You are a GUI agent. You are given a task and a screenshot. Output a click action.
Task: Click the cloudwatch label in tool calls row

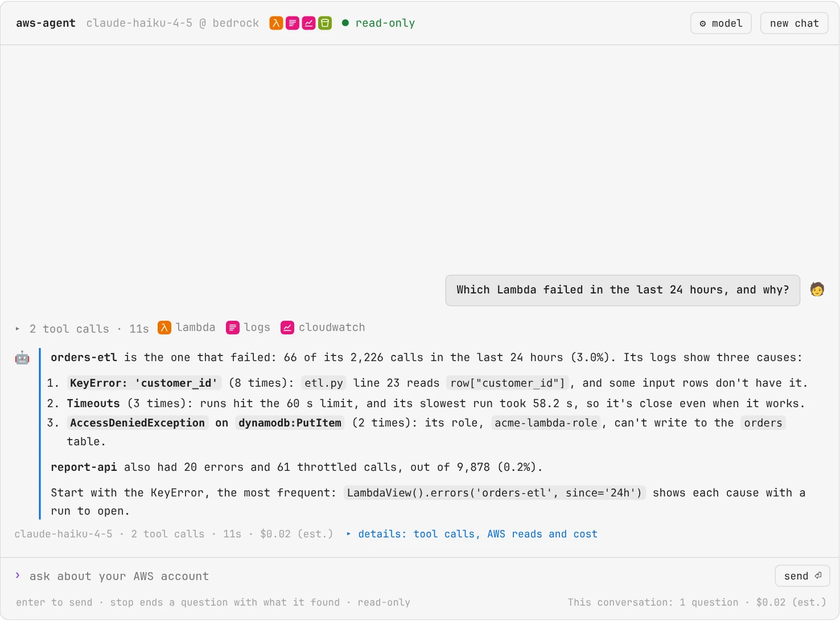[x=332, y=328]
